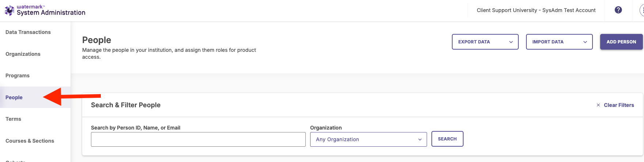Expand the Export Data dropdown
Screen dimensions: 644x162
pyautogui.click(x=485, y=42)
